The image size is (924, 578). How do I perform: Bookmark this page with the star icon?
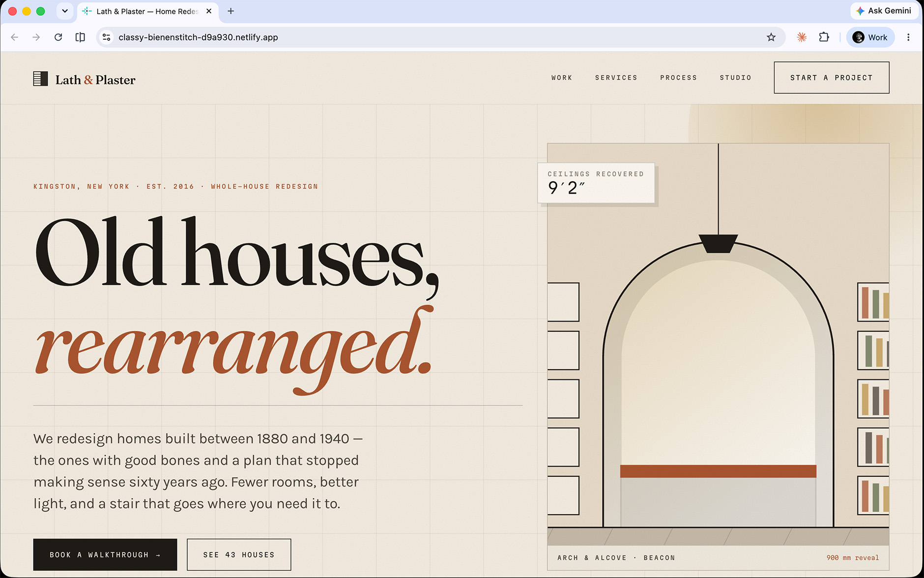771,37
